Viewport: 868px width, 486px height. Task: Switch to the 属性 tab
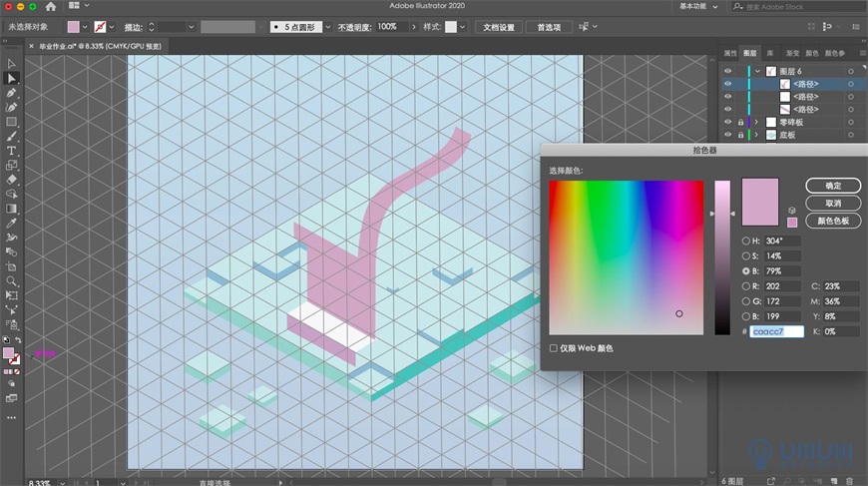click(x=730, y=53)
